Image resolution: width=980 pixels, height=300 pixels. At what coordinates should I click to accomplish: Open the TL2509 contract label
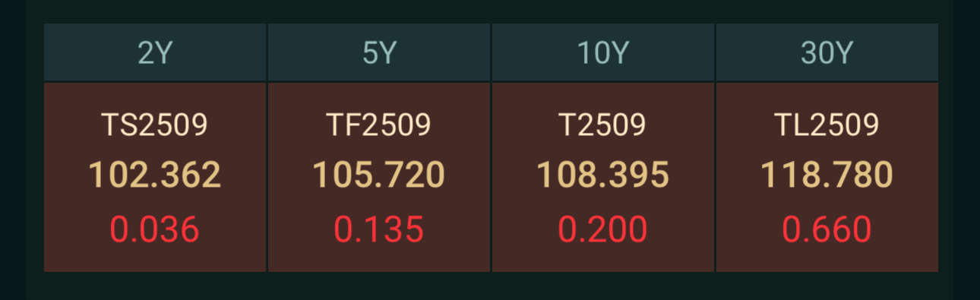827,125
